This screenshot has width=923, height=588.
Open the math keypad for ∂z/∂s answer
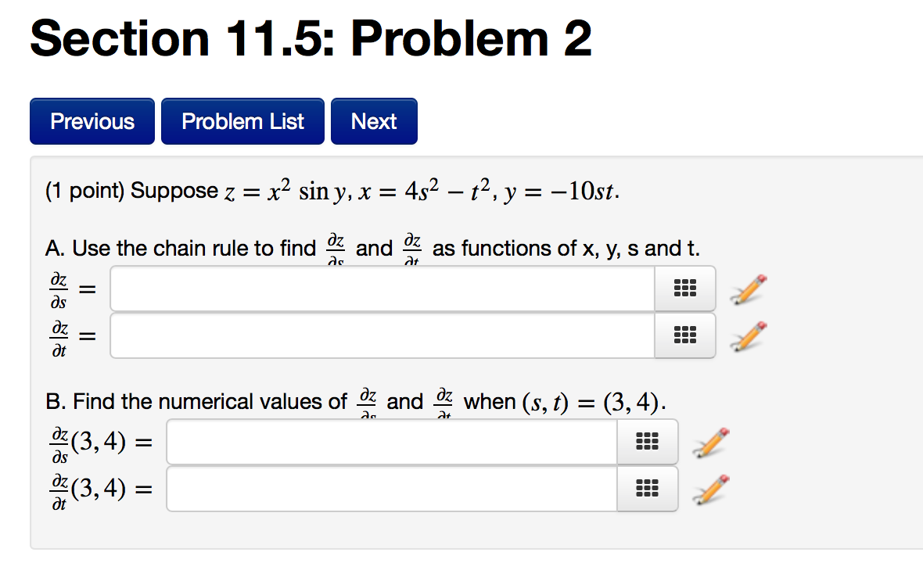coord(684,288)
